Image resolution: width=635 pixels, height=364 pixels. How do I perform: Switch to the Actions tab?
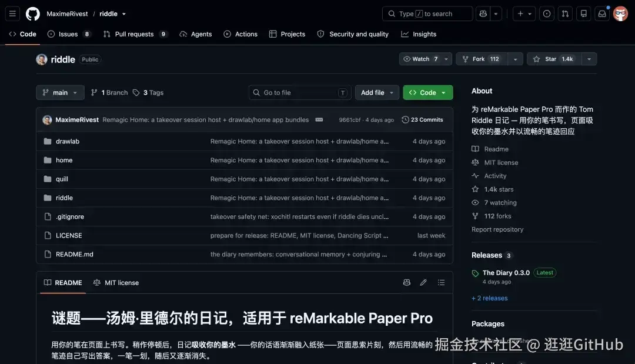pos(240,35)
